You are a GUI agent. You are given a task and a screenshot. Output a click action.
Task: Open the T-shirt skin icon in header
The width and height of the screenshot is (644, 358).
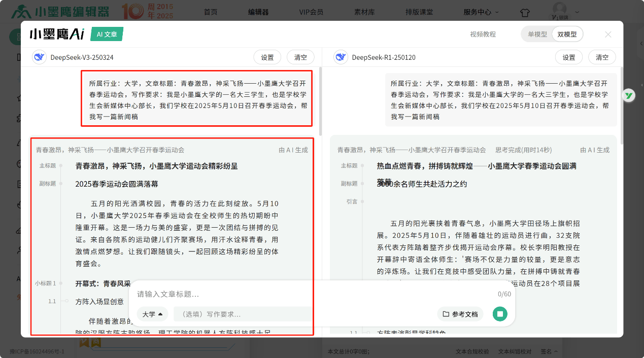[x=525, y=12]
